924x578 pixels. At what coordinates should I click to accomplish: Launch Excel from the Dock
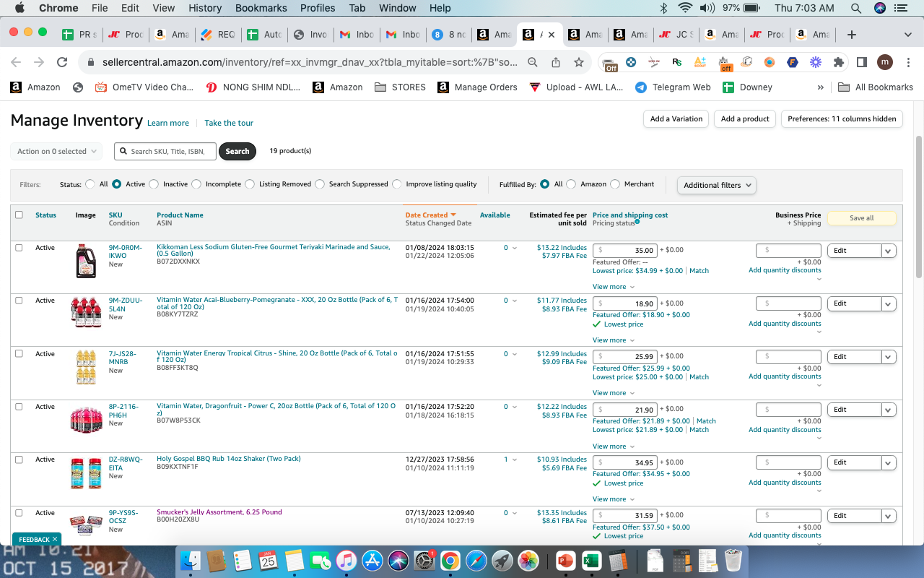click(x=593, y=560)
